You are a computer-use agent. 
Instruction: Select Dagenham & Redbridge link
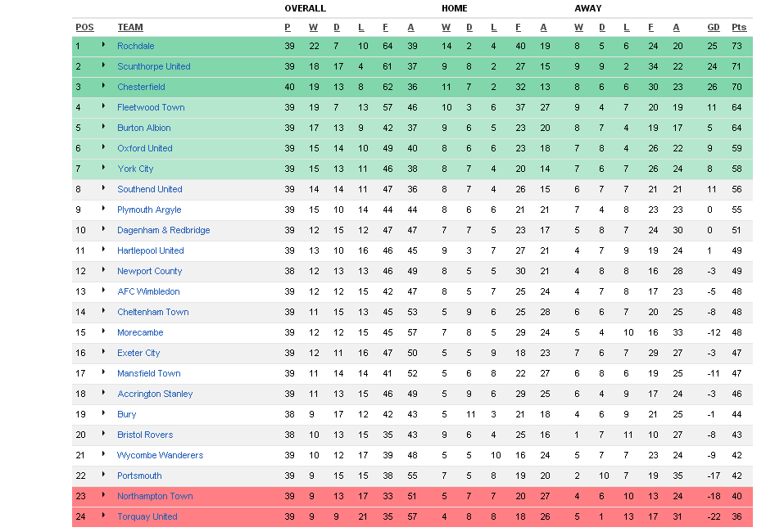pyautogui.click(x=163, y=230)
